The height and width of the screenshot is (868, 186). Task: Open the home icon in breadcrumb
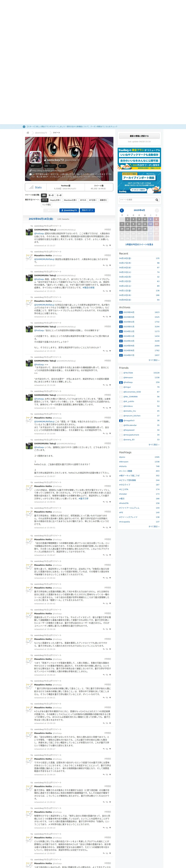point(28,133)
